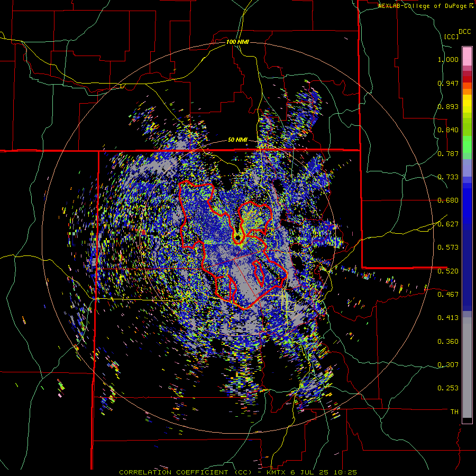Click the 100 NMI range ring label

pyautogui.click(x=237, y=42)
